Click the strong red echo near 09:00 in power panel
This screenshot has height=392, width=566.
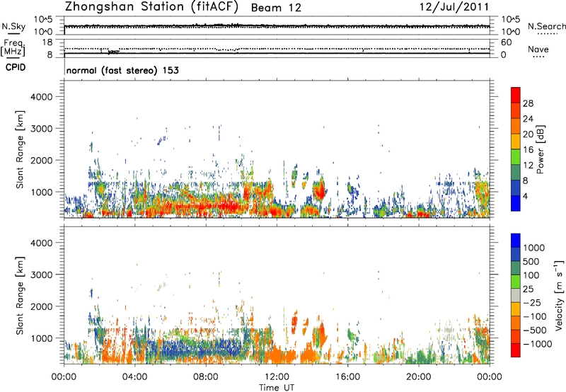click(224, 207)
